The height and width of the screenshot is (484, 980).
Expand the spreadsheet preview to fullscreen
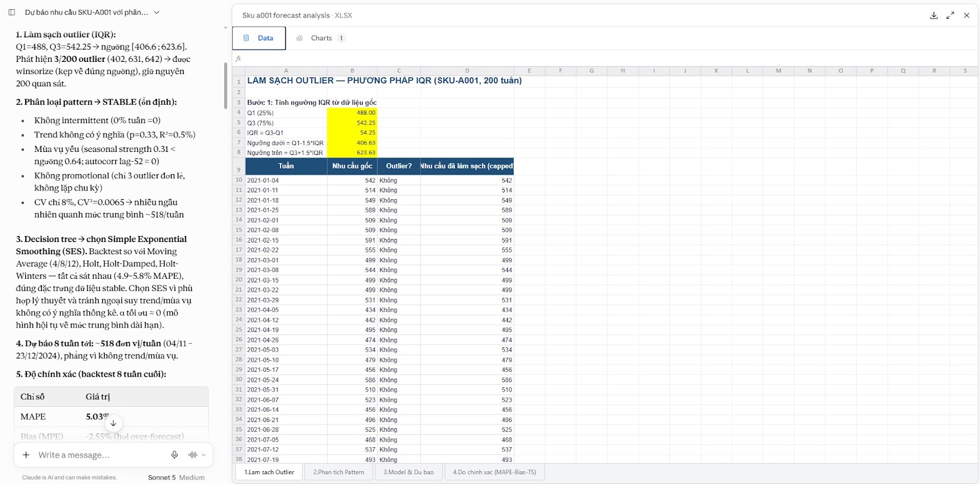950,15
